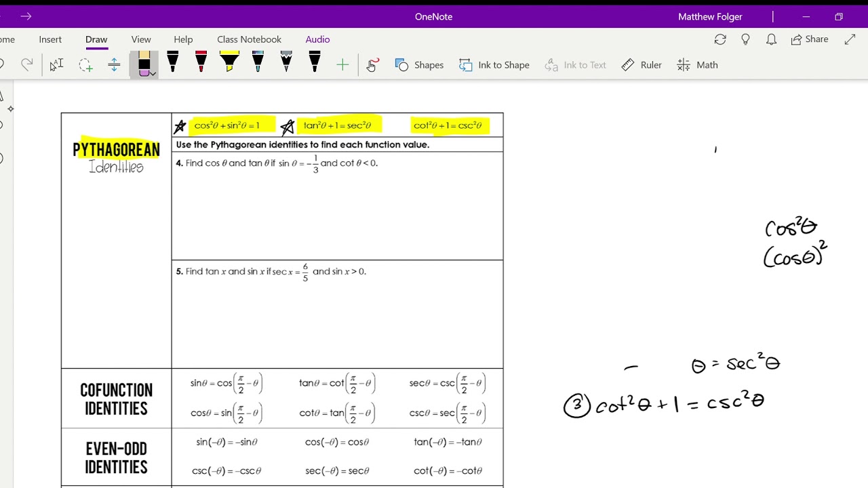
Task: Enable Ink to Shape
Action: (x=494, y=65)
